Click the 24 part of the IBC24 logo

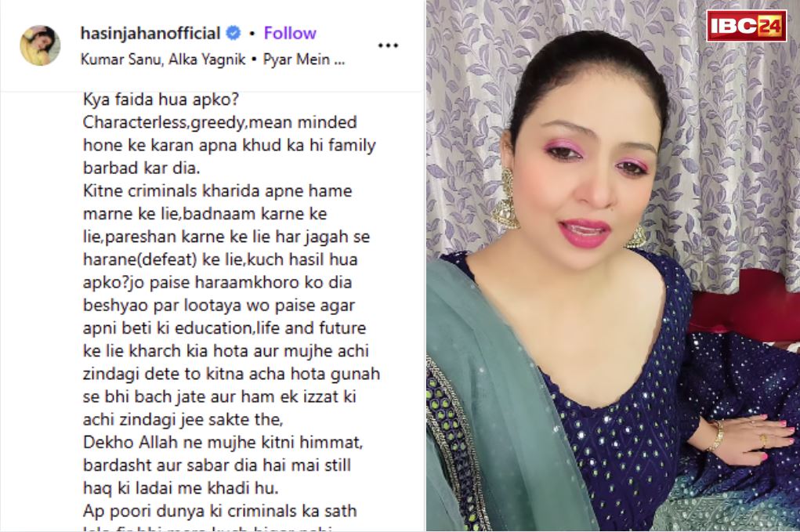pyautogui.click(x=770, y=26)
